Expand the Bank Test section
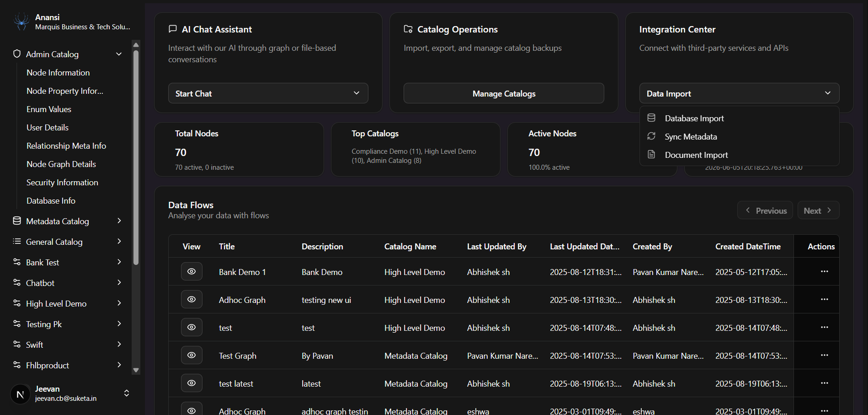Screen dimensions: 868x415 click(x=119, y=262)
